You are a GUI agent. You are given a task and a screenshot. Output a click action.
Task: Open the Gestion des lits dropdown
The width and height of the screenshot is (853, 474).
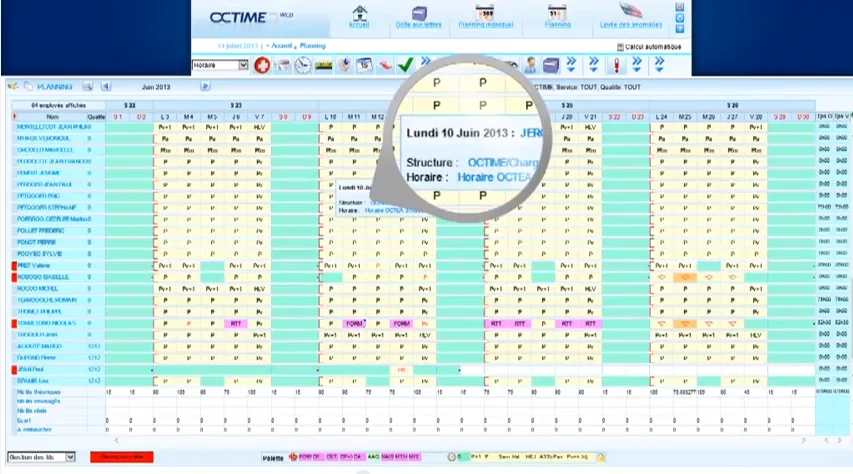(x=41, y=457)
